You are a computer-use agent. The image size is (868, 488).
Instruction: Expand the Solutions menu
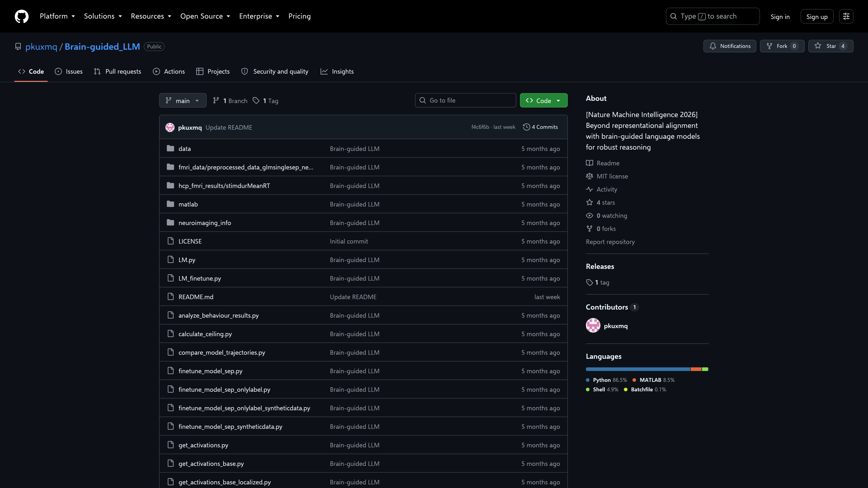click(103, 16)
